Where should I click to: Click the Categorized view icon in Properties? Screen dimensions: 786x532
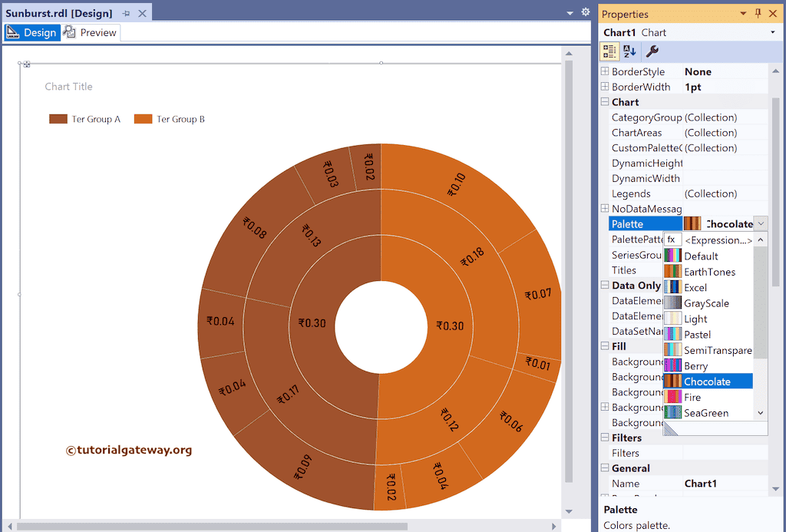609,51
